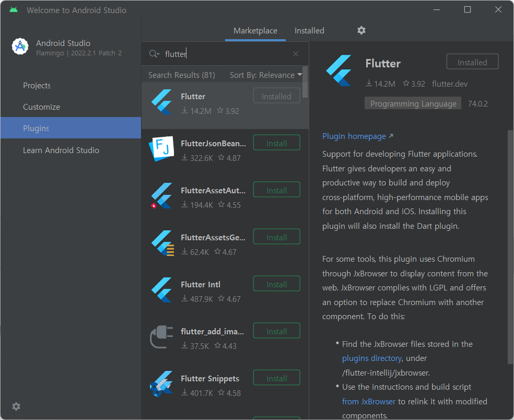Switch to the Installed tab
The height and width of the screenshot is (420, 514).
[309, 31]
